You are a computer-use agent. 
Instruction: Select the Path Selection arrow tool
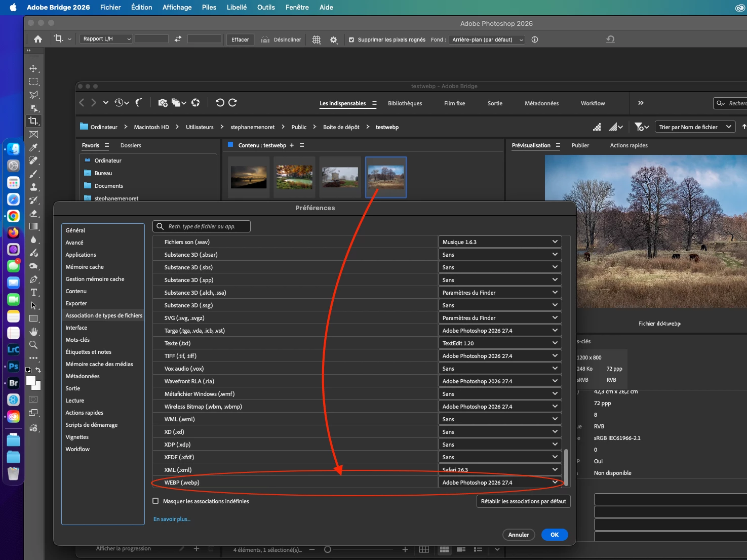(33, 305)
